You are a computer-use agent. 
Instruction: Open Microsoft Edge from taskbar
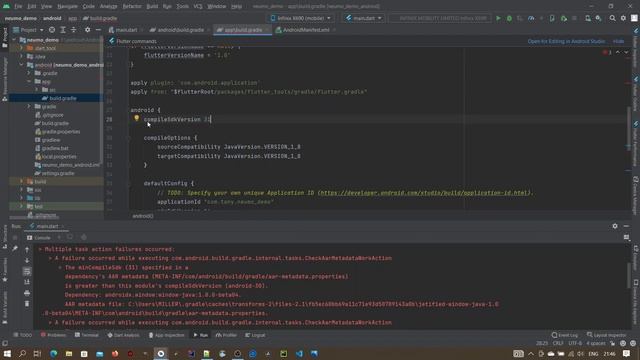53,353
